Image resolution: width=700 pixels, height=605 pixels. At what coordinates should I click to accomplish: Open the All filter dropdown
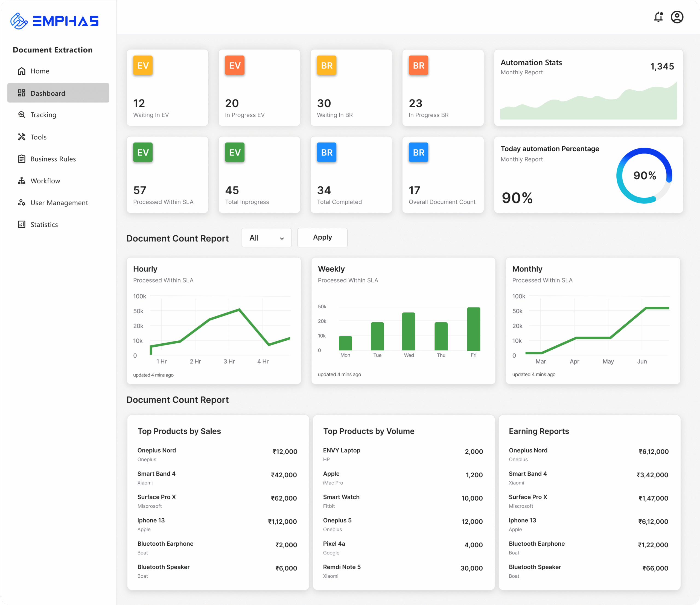pyautogui.click(x=267, y=238)
